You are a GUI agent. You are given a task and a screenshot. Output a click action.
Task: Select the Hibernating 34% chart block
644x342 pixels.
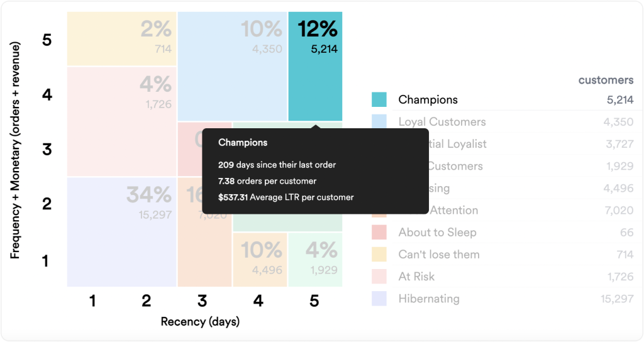click(122, 232)
